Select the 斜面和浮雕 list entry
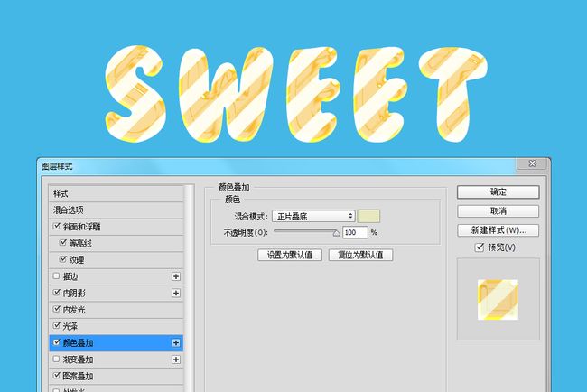Viewport: 587px width, 392px height. click(116, 227)
